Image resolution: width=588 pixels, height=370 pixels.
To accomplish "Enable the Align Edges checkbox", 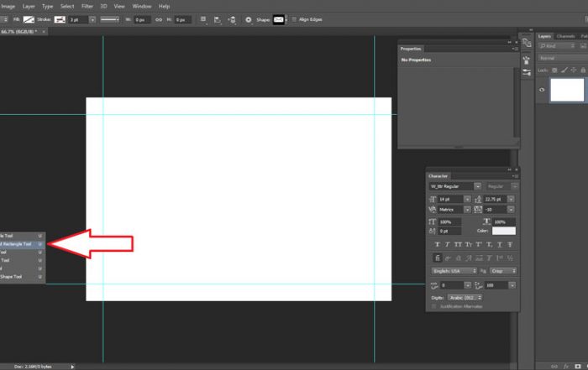I will (x=294, y=19).
